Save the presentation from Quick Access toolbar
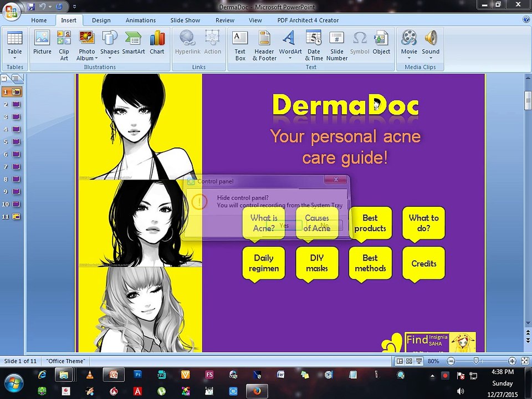 point(32,7)
